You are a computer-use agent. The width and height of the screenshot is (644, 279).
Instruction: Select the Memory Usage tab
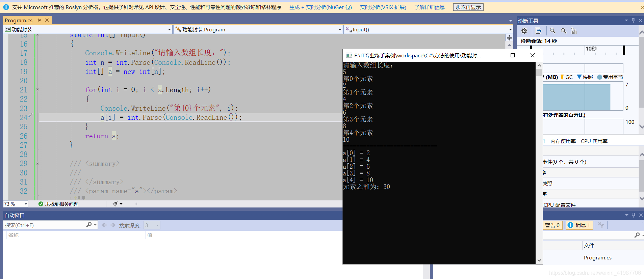pos(563,141)
